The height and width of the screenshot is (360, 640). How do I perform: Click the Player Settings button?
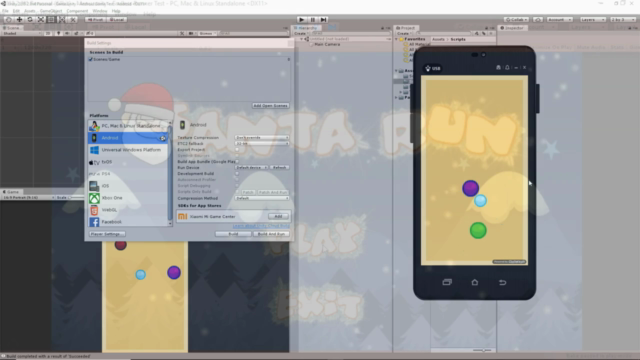[x=107, y=234]
